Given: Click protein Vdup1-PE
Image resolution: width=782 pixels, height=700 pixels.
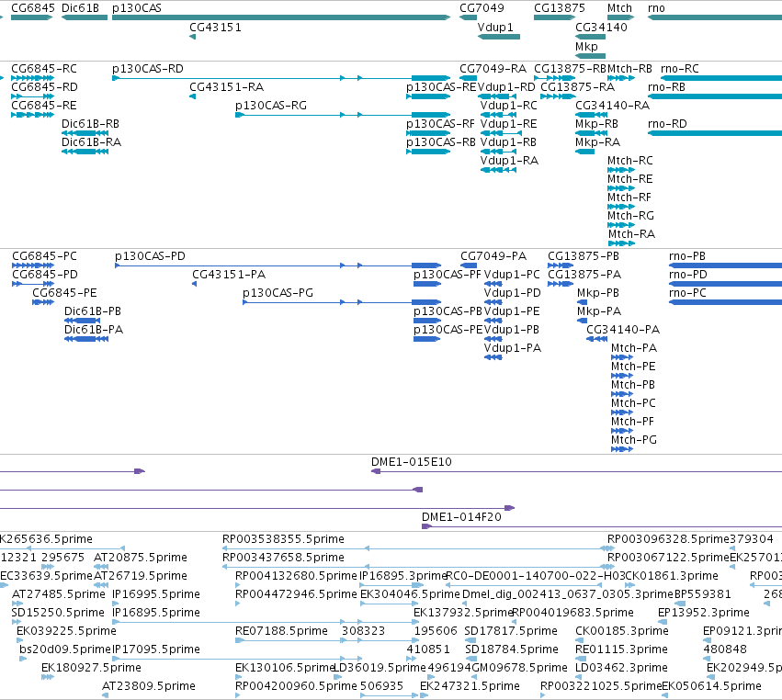Looking at the screenshot, I should coord(512,311).
